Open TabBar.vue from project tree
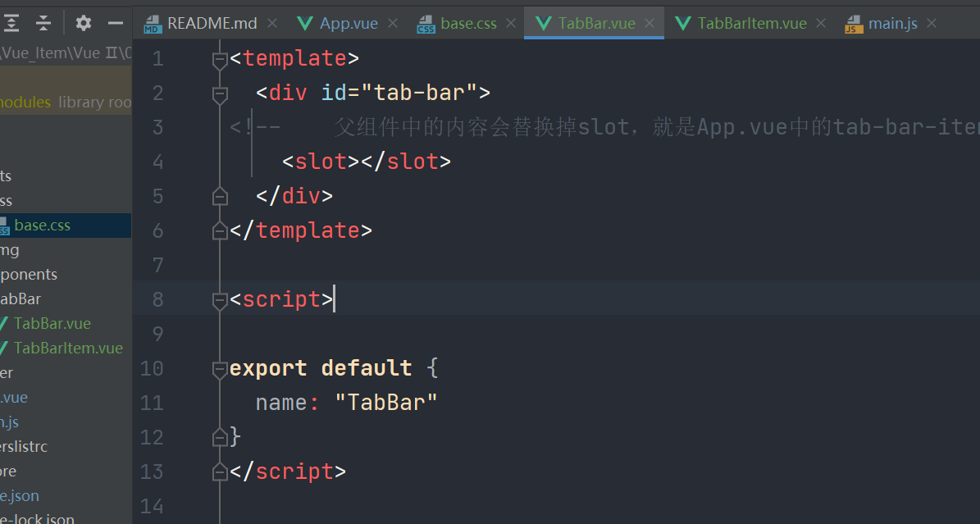The height and width of the screenshot is (524, 980). pyautogui.click(x=52, y=323)
